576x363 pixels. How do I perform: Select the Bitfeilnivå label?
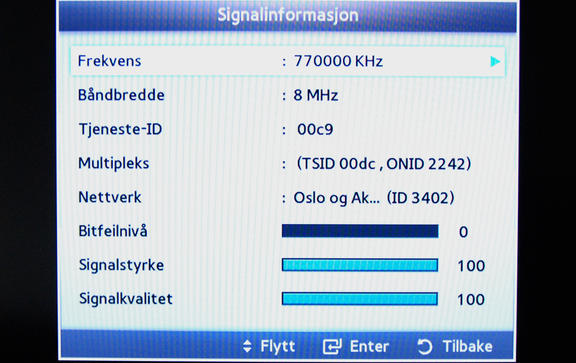tap(113, 231)
